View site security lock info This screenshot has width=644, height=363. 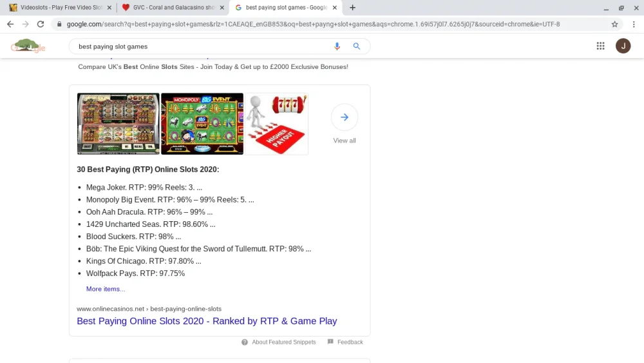59,25
